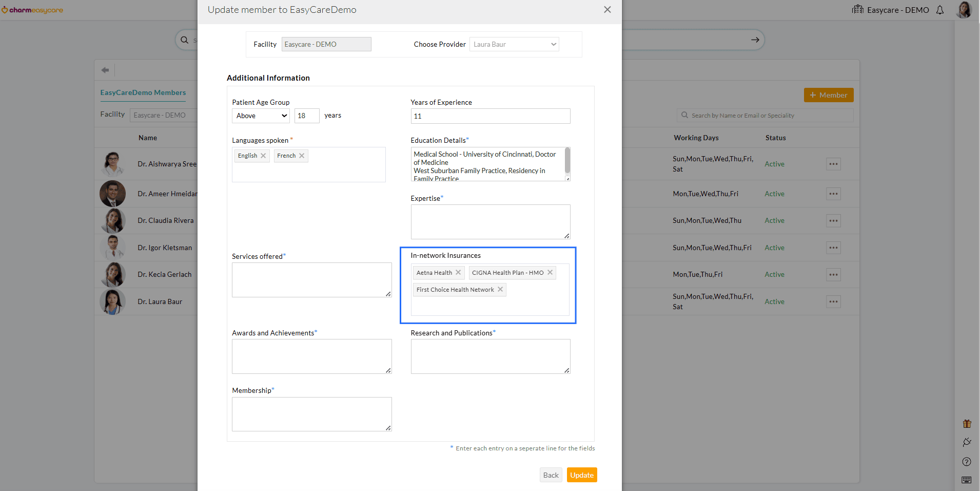Click into the Languages spoken box
980x491 pixels.
coord(309,164)
